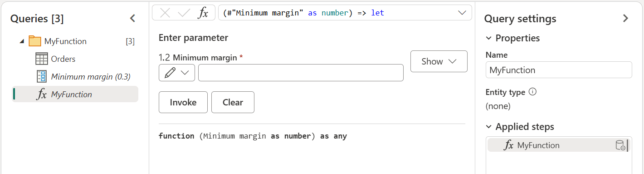644x174 pixels.
Task: Click the Entity type info icon
Action: tap(533, 92)
